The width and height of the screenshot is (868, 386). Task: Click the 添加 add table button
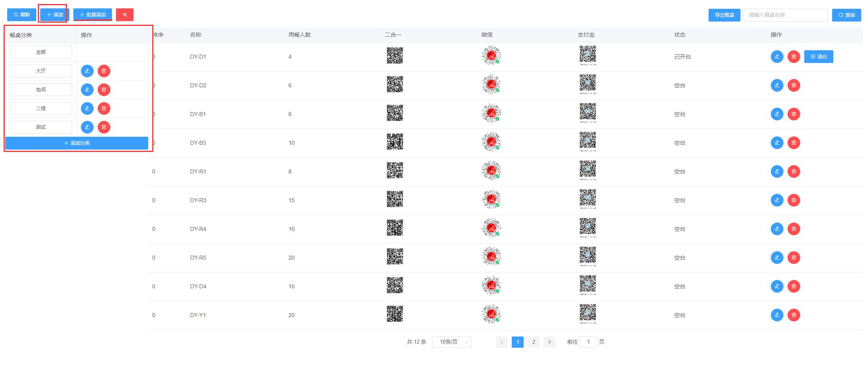pyautogui.click(x=55, y=15)
